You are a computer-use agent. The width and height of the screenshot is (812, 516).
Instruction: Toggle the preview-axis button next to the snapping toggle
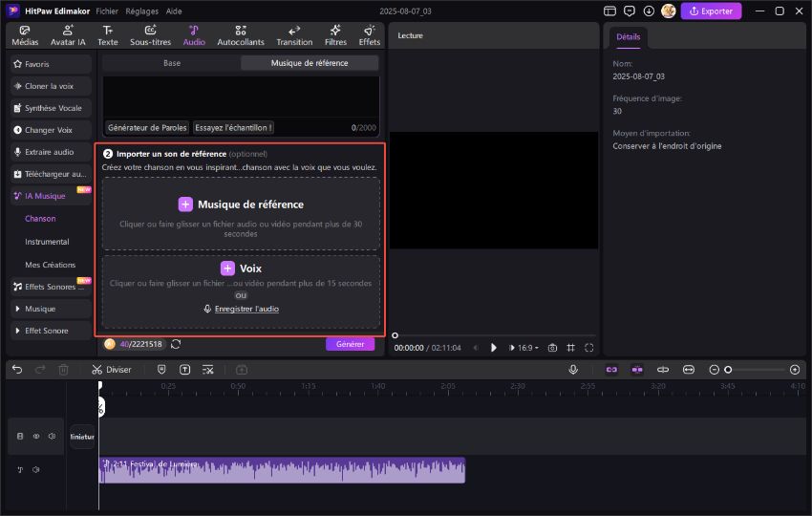(x=663, y=370)
